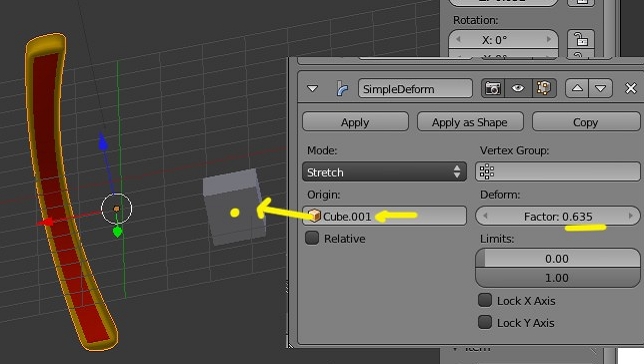The height and width of the screenshot is (364, 644).
Task: Click the white gizmo center circle
Action: click(x=117, y=209)
